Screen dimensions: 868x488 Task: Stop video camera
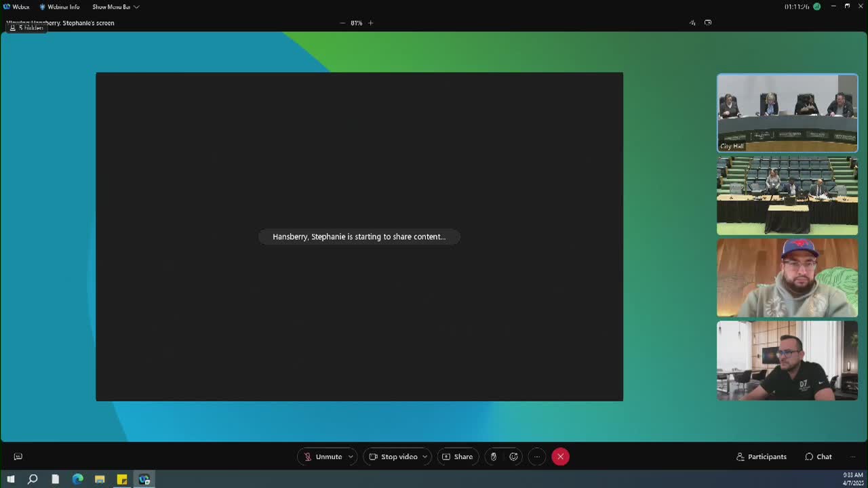pos(393,457)
